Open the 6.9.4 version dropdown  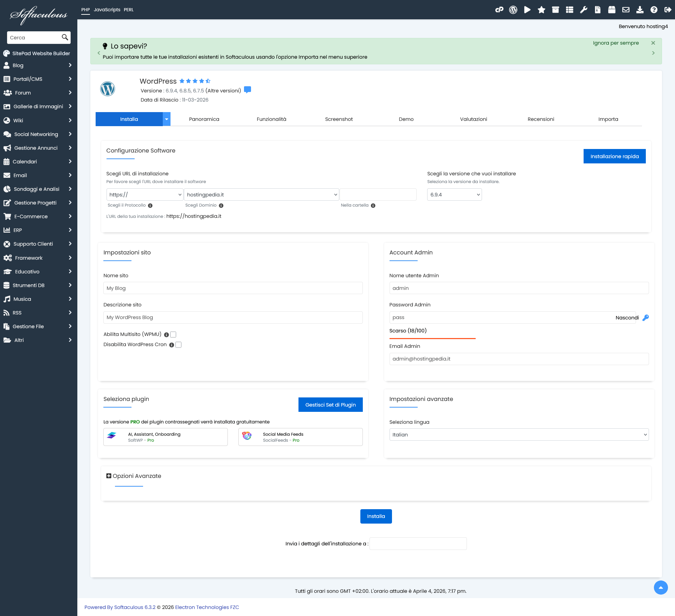(455, 194)
